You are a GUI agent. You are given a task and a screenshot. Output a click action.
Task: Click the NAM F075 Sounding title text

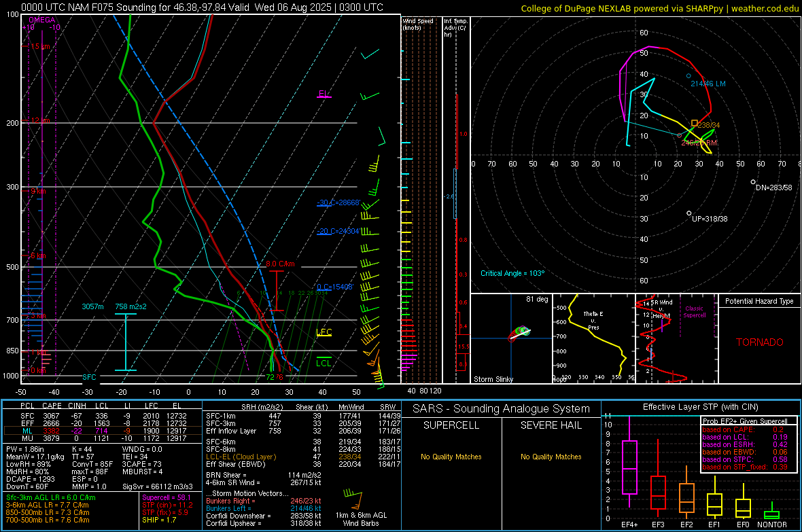click(202, 7)
